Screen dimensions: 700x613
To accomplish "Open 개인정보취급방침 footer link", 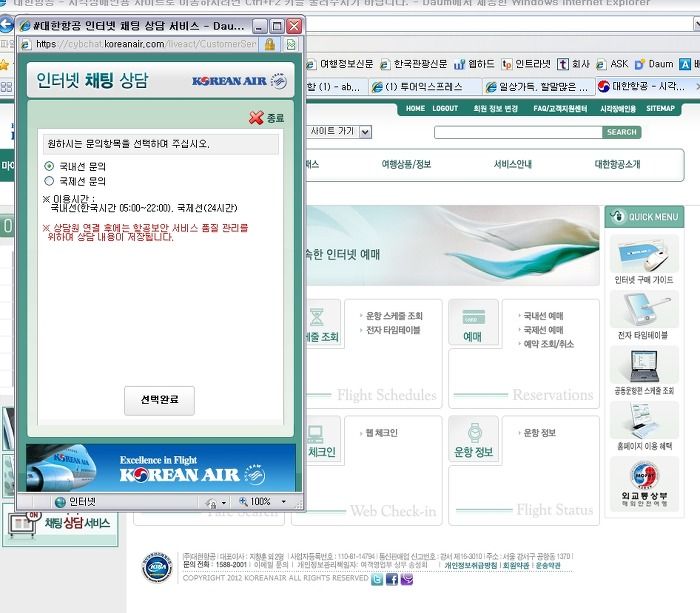I will 471,566.
